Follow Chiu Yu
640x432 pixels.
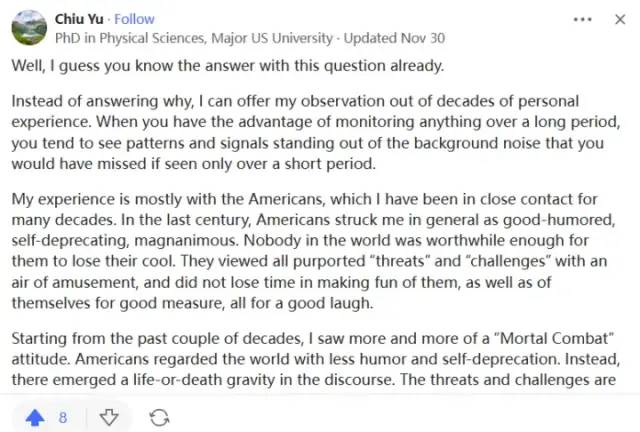coord(134,19)
